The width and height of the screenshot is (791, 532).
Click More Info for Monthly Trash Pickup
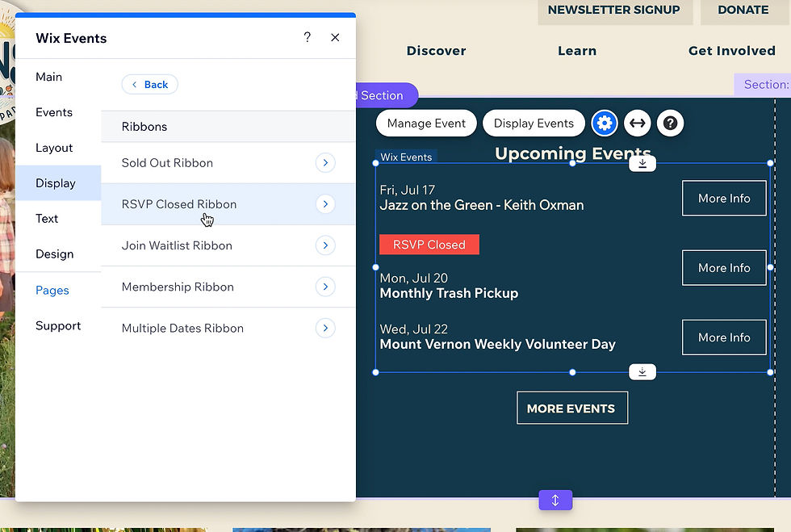point(724,268)
